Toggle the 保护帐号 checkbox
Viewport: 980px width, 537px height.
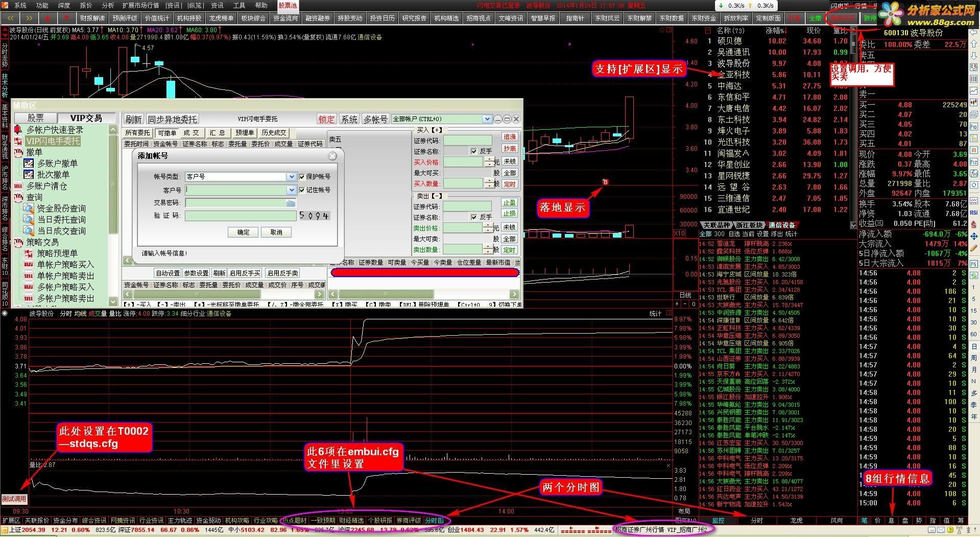pos(302,176)
